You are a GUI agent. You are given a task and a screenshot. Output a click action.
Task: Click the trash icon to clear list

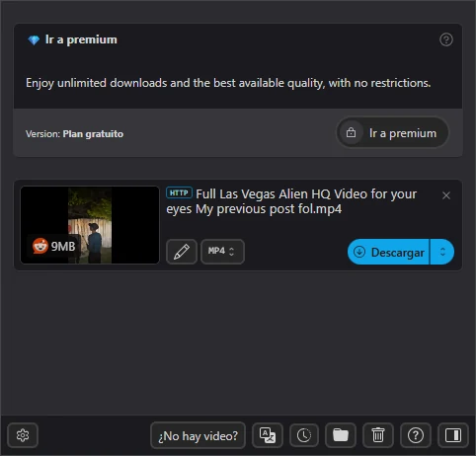pos(378,435)
